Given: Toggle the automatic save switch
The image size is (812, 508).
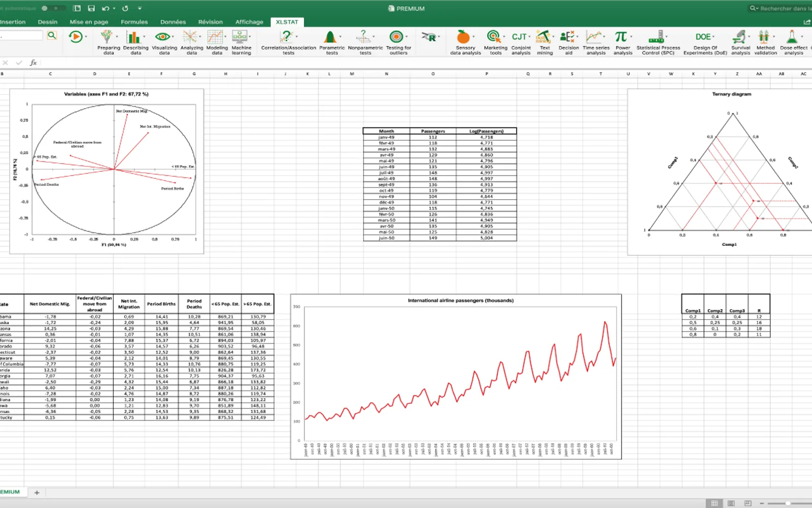Looking at the screenshot, I should [53, 8].
